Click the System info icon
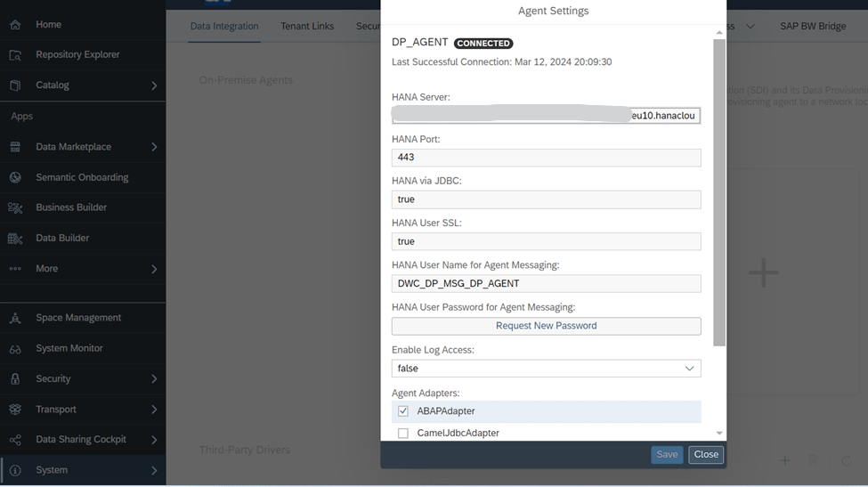Viewport: 868px width, 487px height. [15, 470]
